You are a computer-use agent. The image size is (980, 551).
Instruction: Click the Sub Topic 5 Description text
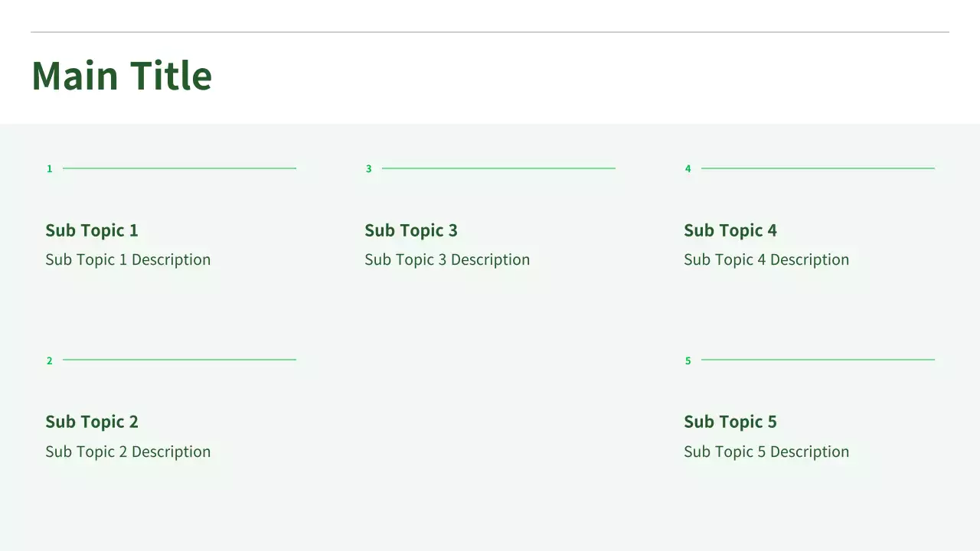[766, 452]
